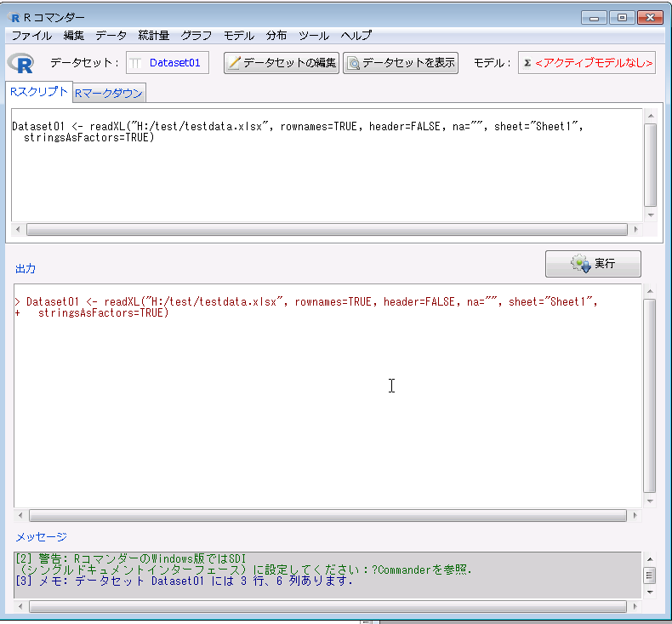Image resolution: width=672 pixels, height=624 pixels.
Task: Close the Rコマンダー window
Action: pyautogui.click(x=650, y=18)
